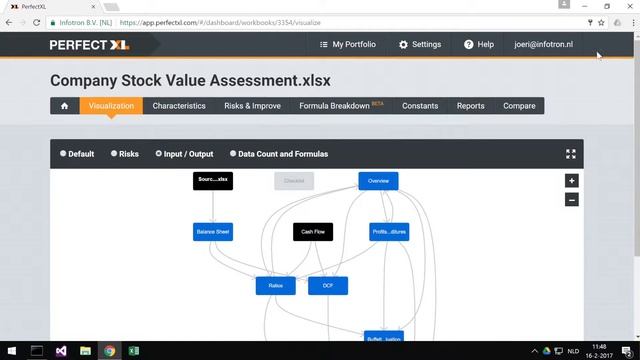Click the browser address bar URL

pos(220,23)
